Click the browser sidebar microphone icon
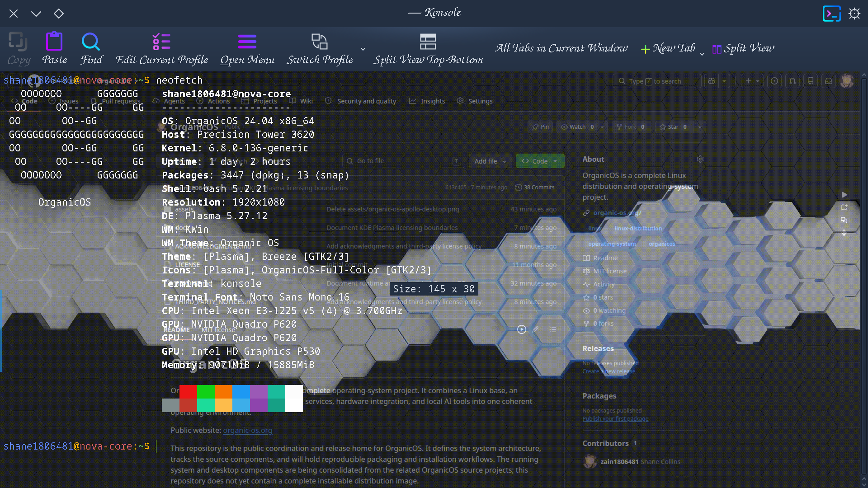The width and height of the screenshot is (868, 488). coord(844,233)
